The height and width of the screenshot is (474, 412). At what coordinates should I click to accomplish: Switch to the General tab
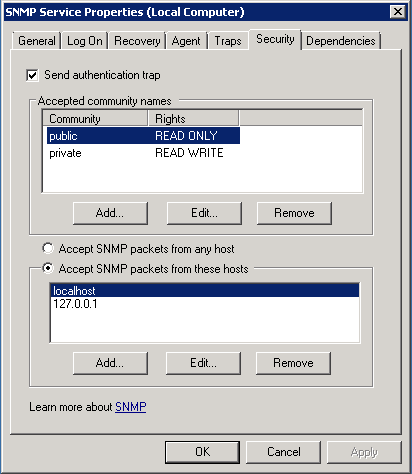click(x=37, y=41)
